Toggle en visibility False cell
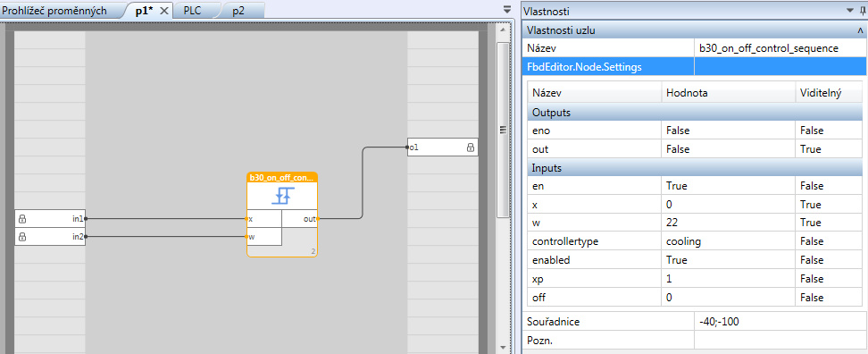Viewport: 868px width, 354px height. coord(829,186)
